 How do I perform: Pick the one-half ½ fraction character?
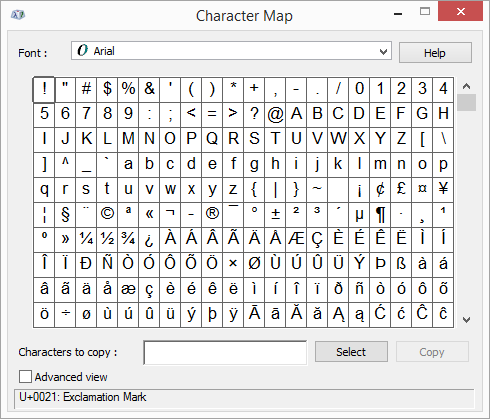107,240
